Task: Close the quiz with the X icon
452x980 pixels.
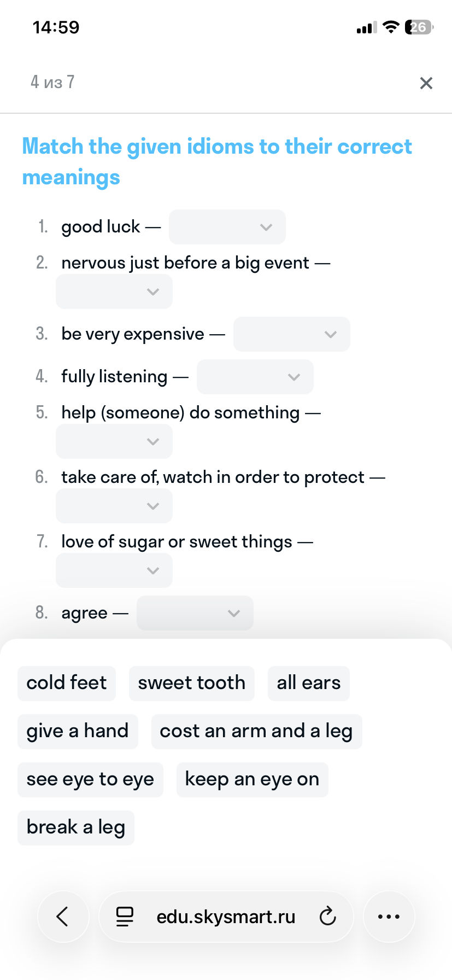Action: point(426,83)
